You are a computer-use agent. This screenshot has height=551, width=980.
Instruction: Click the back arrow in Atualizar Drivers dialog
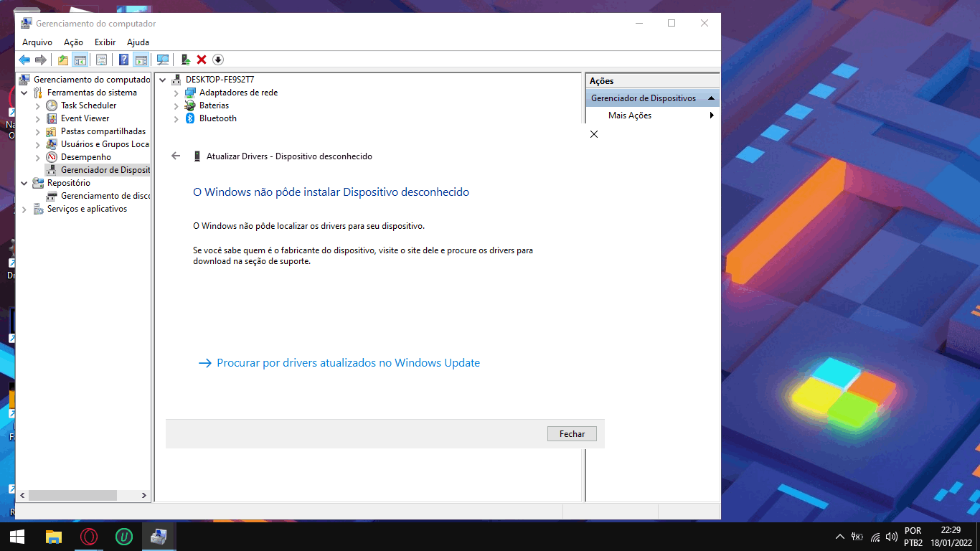point(176,156)
